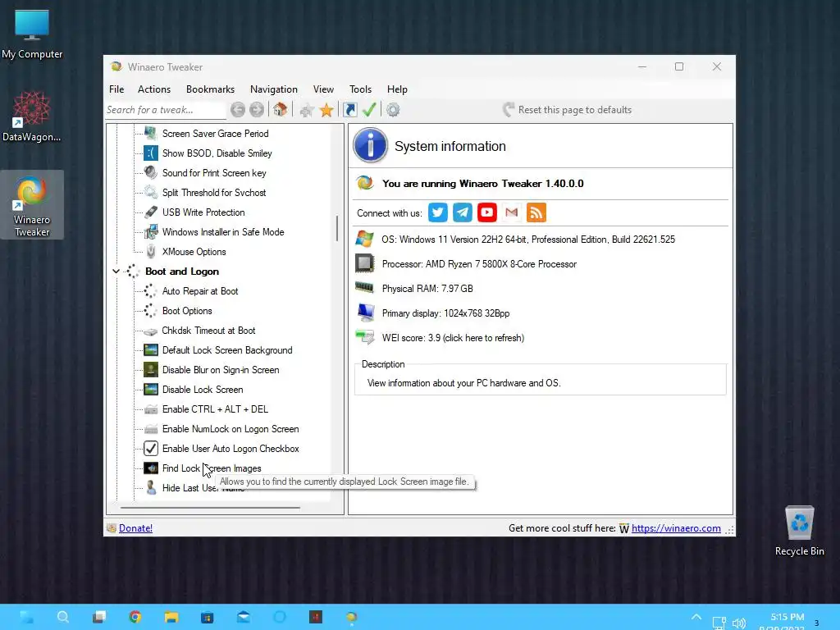Click the Disable Blur on Sign-in Screen icon
This screenshot has width=840, height=630.
coord(151,370)
